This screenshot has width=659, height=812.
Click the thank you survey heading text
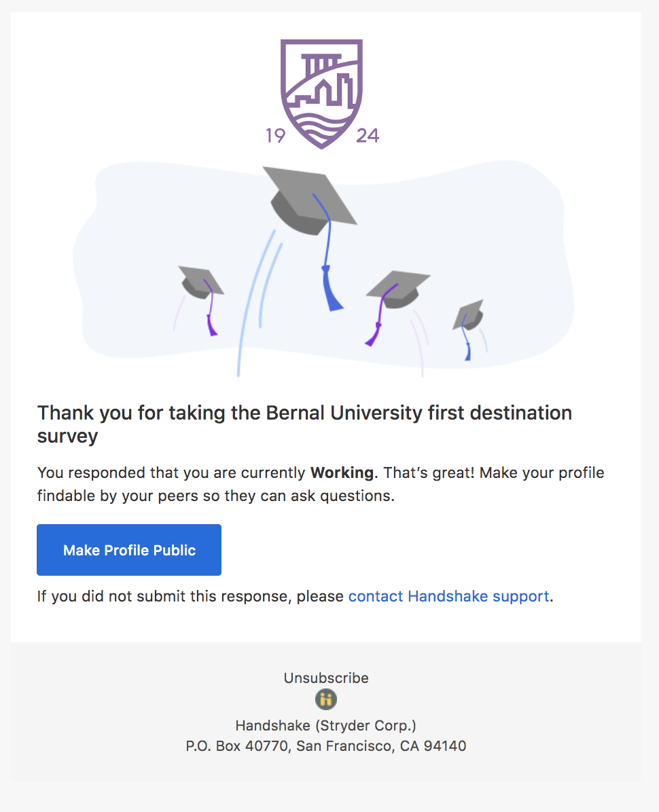[x=304, y=424]
